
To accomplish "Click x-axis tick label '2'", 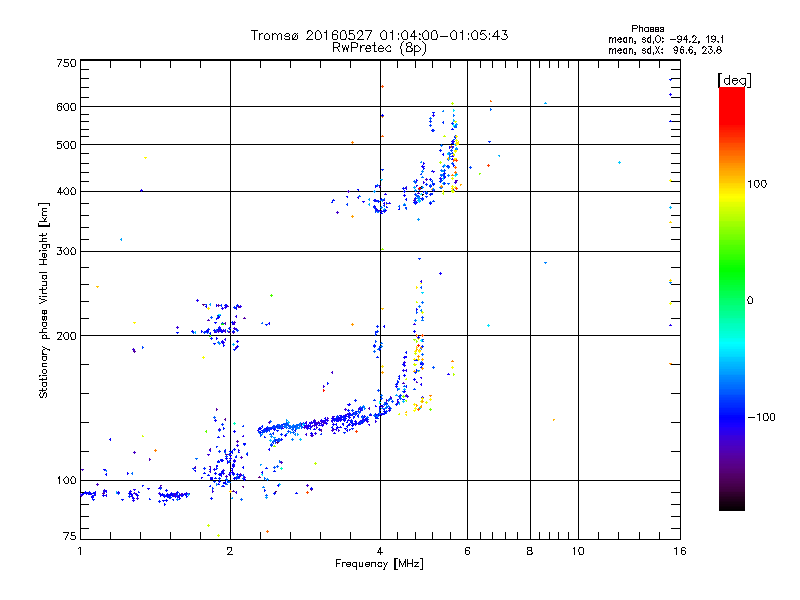I will (x=230, y=551).
